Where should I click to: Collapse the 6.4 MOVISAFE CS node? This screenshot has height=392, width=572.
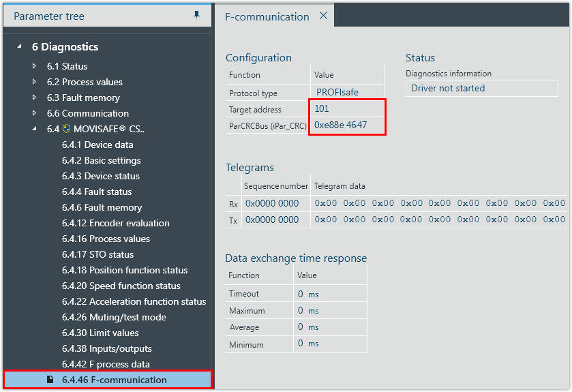click(x=35, y=129)
